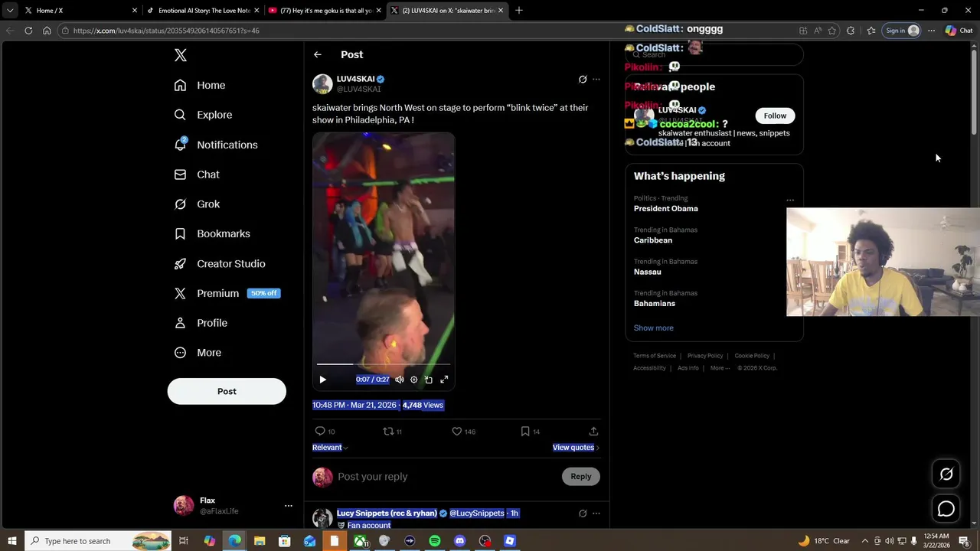Open Creator Studio in sidebar
The height and width of the screenshot is (551, 980).
click(220, 263)
